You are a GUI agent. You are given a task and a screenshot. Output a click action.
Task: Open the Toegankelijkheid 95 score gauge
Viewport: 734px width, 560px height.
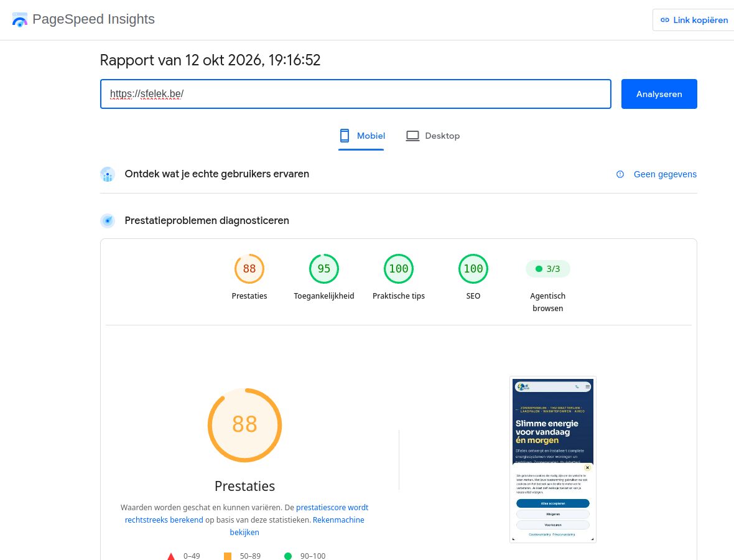click(x=323, y=269)
